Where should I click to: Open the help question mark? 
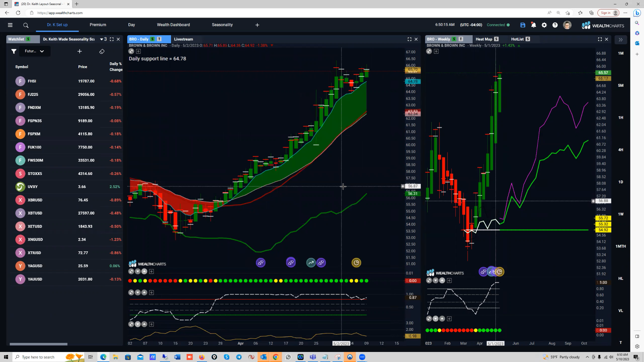click(x=555, y=25)
